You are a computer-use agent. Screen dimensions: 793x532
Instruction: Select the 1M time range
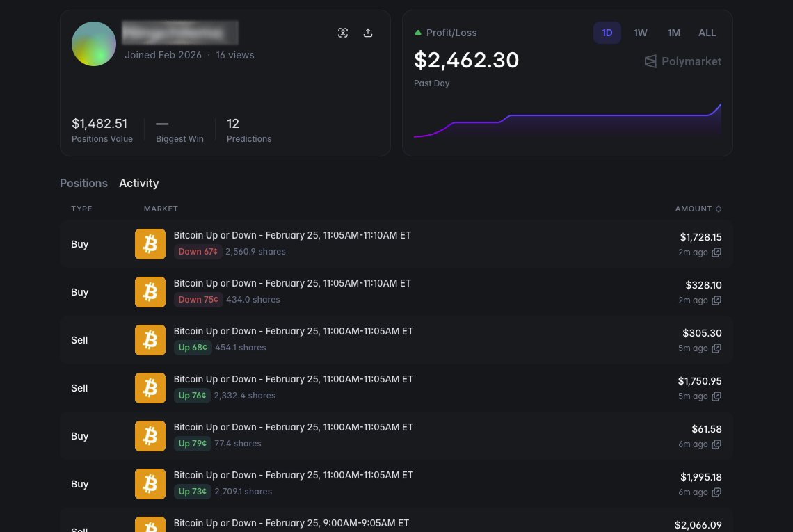[x=673, y=33]
